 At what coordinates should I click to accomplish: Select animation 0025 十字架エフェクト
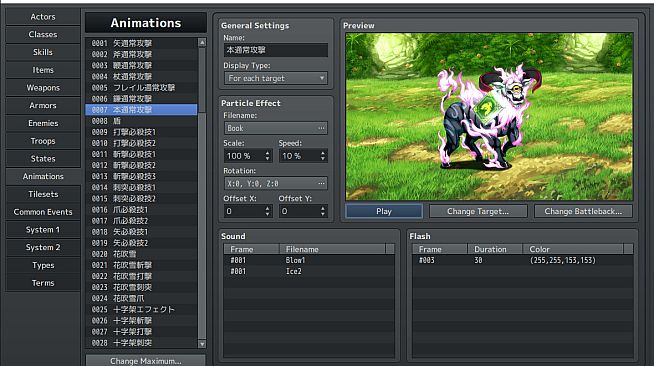click(x=141, y=310)
